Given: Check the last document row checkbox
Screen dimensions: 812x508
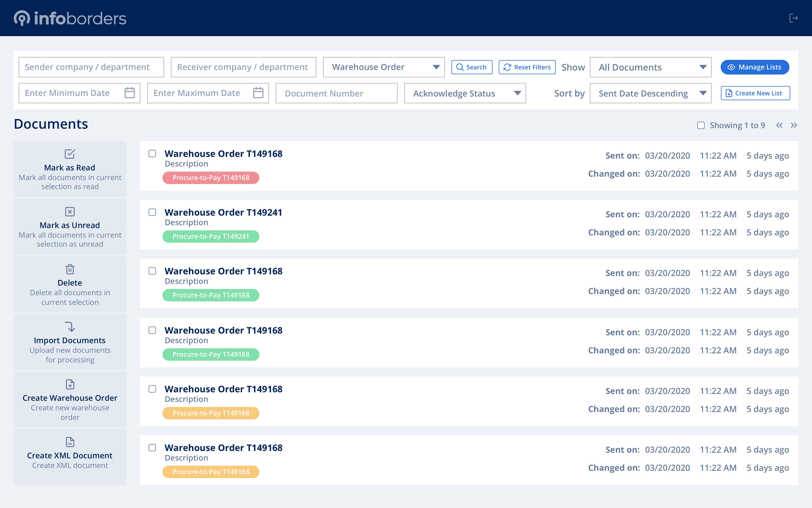Looking at the screenshot, I should coord(152,448).
